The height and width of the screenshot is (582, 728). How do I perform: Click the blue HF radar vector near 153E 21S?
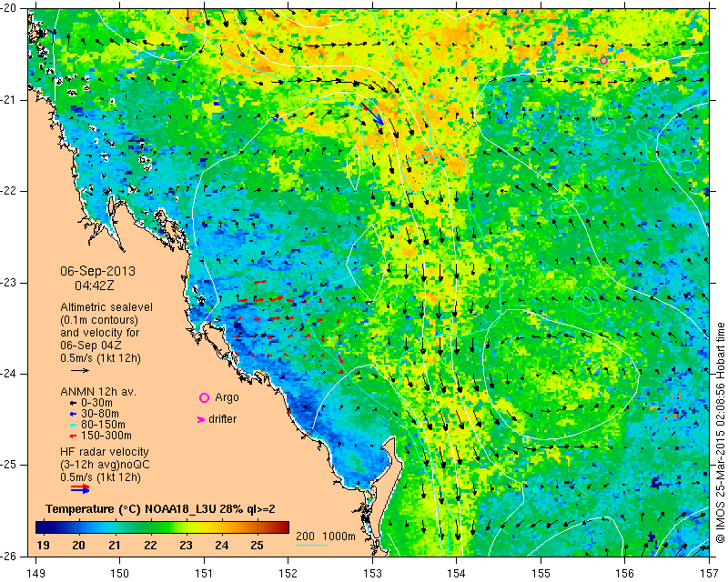click(x=374, y=115)
